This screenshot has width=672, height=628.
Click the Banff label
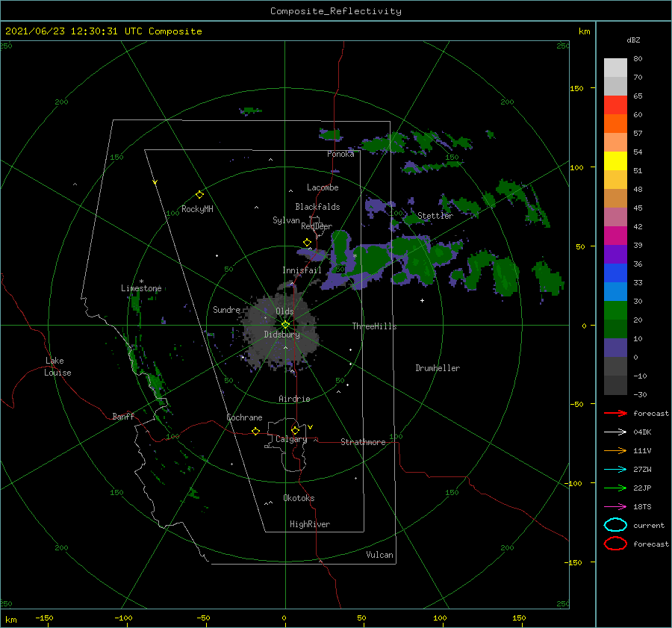[x=123, y=416]
